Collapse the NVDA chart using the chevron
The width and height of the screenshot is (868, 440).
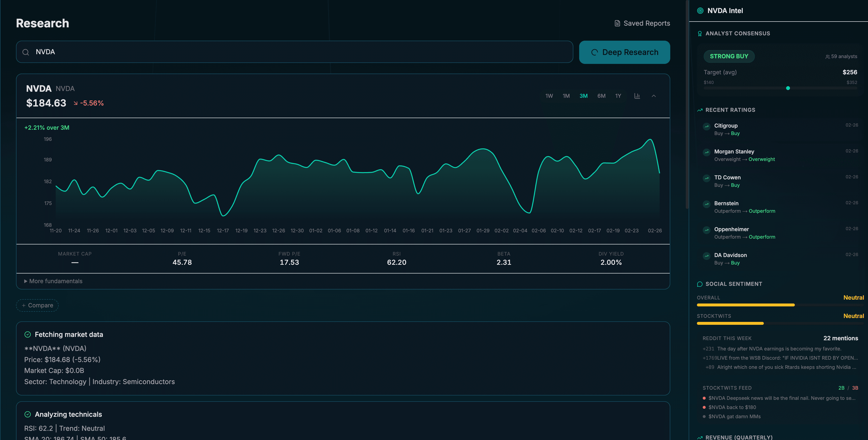(x=654, y=96)
